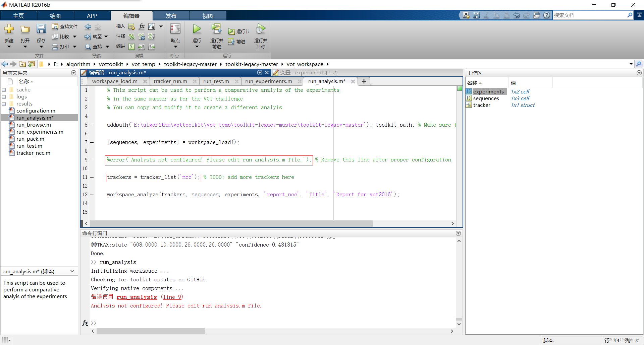This screenshot has height=345, width=644.
Task: Click the decrease indent icon
Action: (x=152, y=47)
